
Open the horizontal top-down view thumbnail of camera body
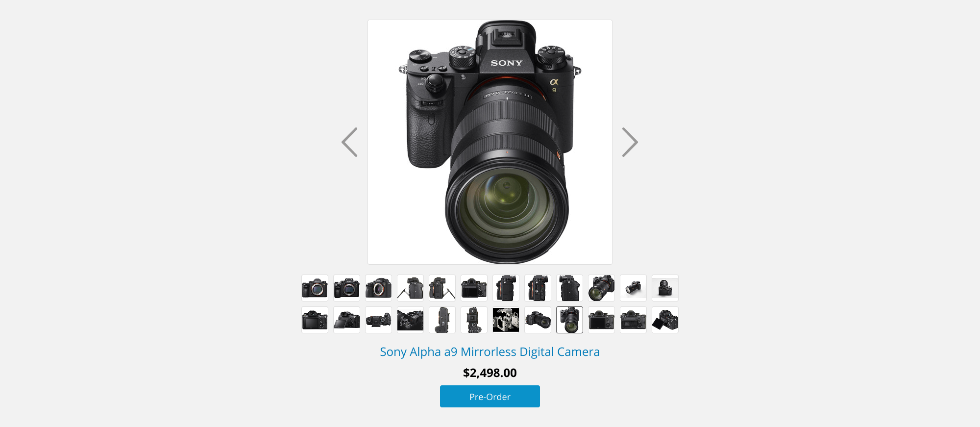click(x=378, y=320)
